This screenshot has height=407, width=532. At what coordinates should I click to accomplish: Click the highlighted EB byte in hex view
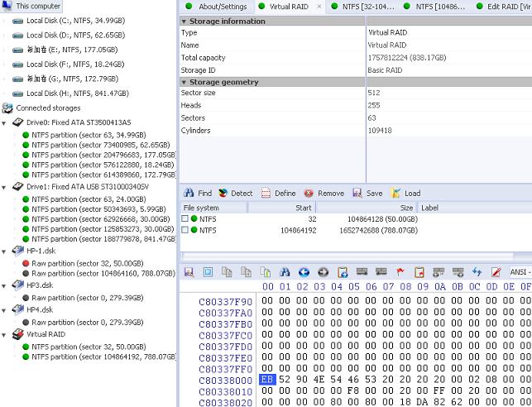tap(267, 380)
